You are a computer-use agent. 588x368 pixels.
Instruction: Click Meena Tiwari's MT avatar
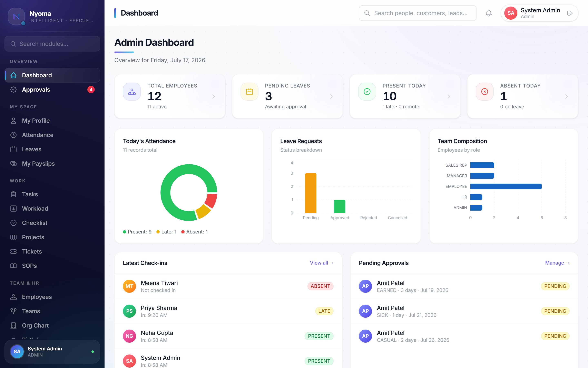click(x=129, y=286)
